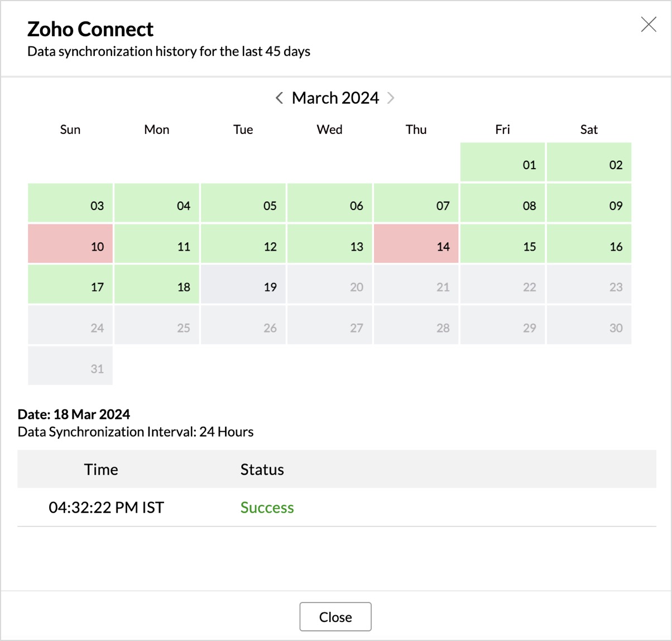Click today's date cell March 19

click(243, 285)
